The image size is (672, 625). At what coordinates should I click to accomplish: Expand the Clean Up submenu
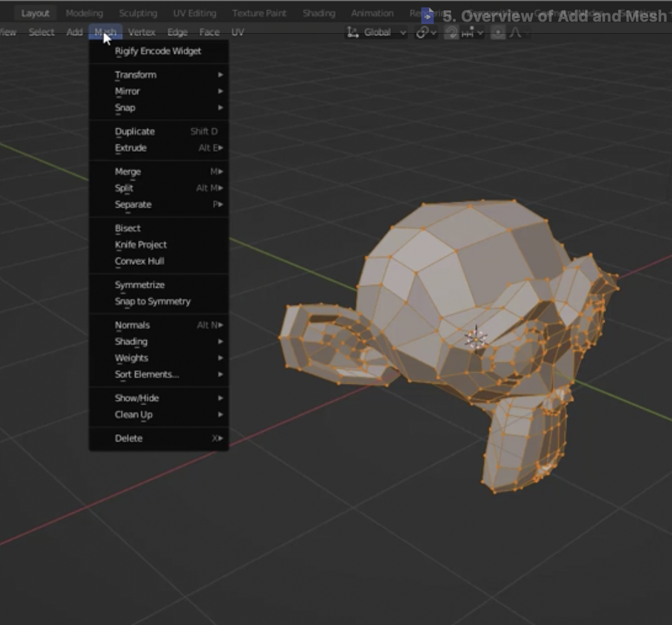[x=158, y=414]
